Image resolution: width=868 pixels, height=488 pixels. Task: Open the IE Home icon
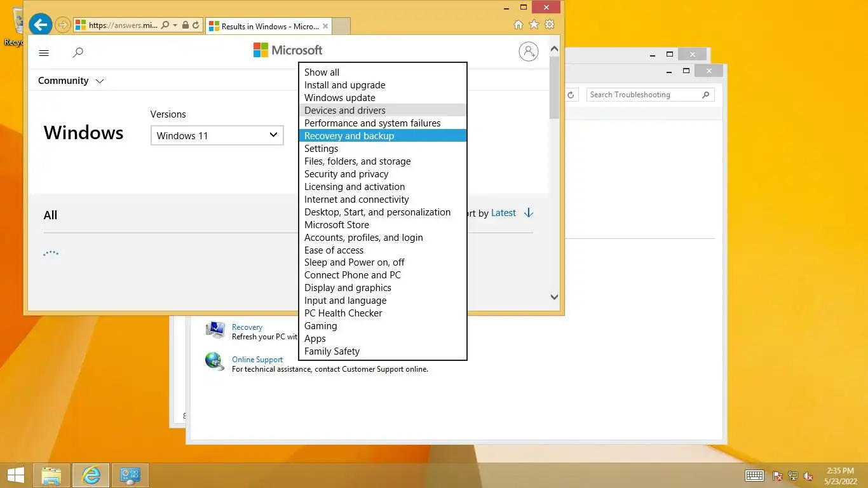(x=519, y=25)
